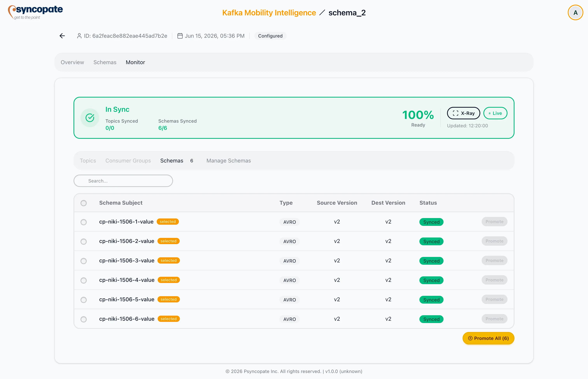588x379 pixels.
Task: Click the Updated: 12:20:00 timestamp
Action: (x=467, y=126)
